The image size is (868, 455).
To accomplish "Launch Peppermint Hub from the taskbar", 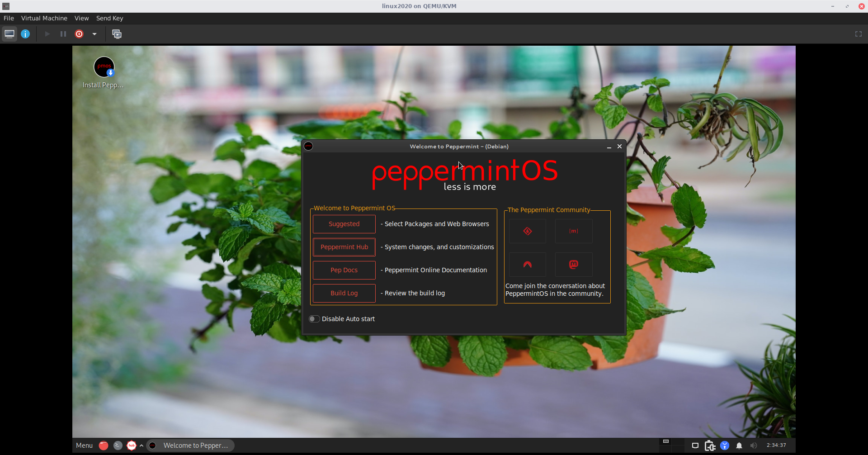I will [131, 446].
